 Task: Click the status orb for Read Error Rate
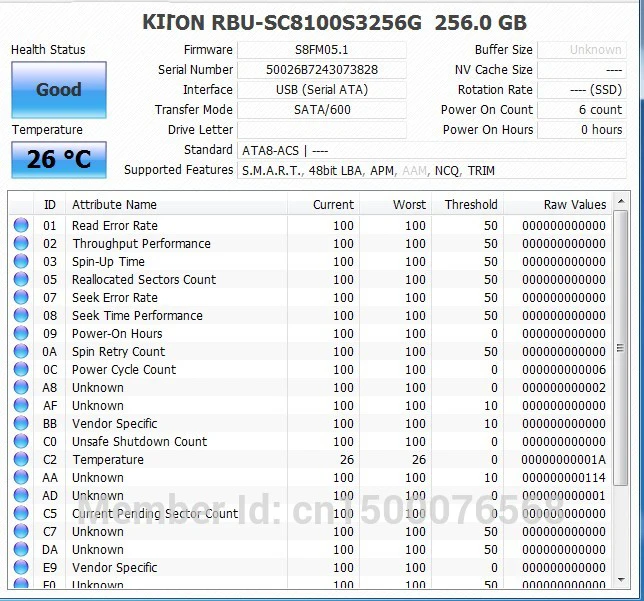click(21, 225)
